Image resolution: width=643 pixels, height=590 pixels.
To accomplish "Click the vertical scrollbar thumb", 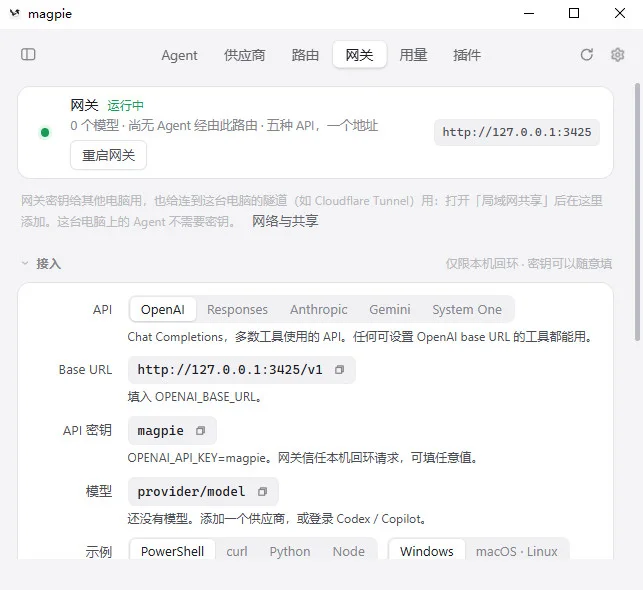I will pos(637,212).
